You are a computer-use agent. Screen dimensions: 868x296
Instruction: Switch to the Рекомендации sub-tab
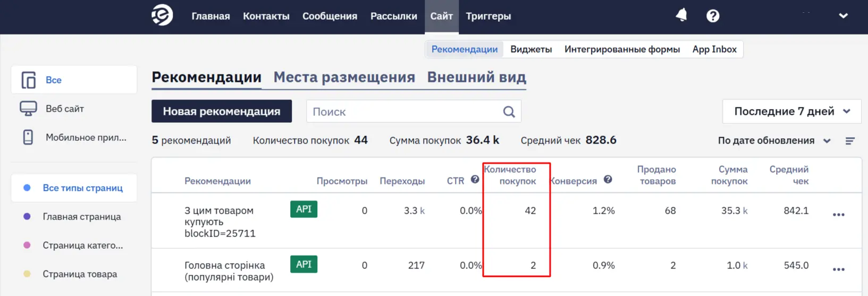tap(465, 49)
